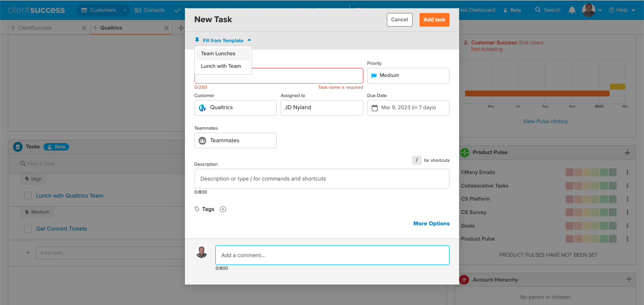Expand the user profile dropdown arrow
This screenshot has height=305, width=644.
pos(600,10)
